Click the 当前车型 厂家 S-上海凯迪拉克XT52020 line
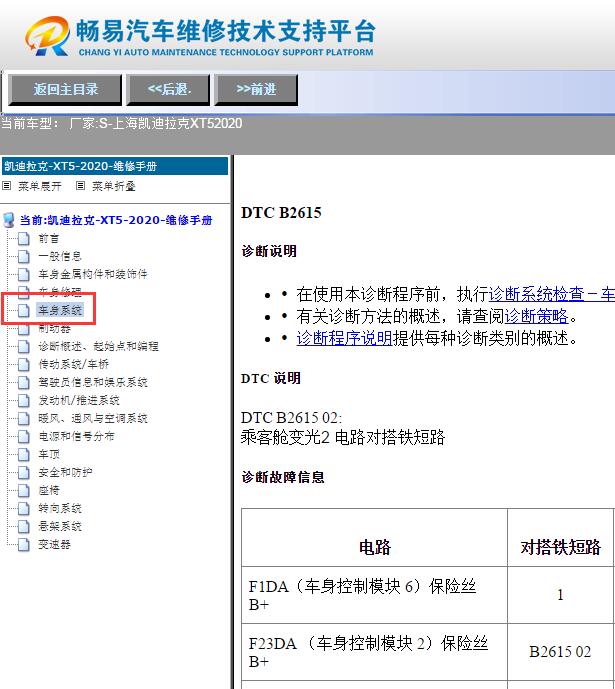 pos(122,123)
